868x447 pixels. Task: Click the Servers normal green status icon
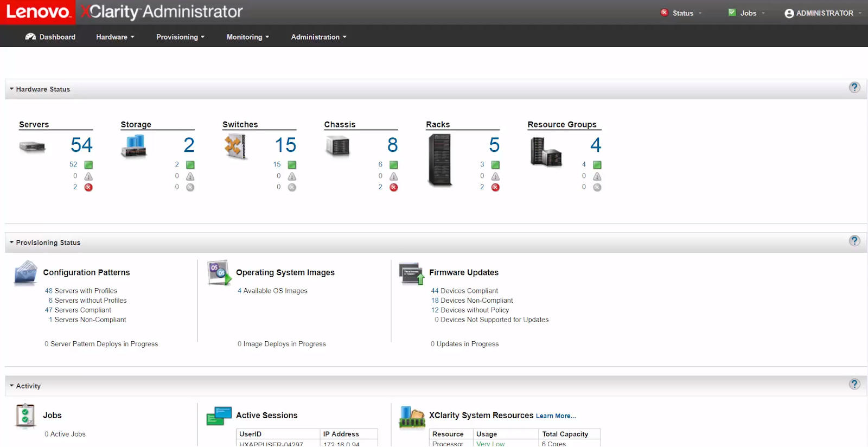[x=88, y=165]
